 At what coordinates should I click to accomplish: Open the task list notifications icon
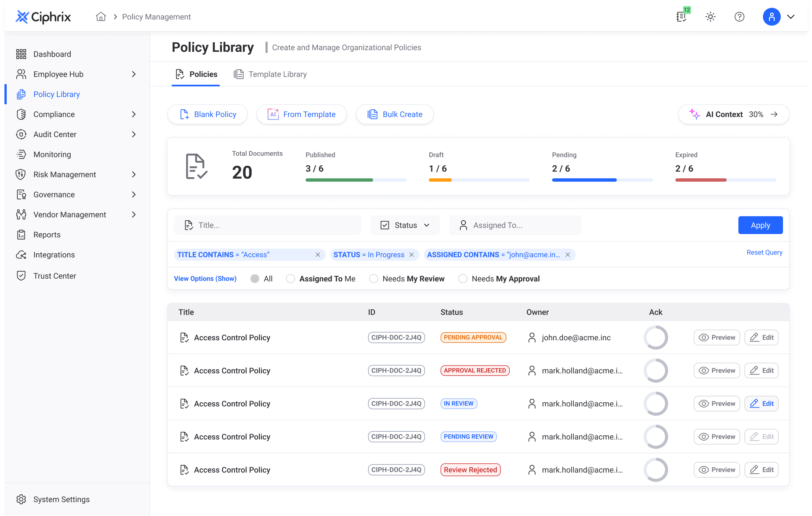[x=681, y=17]
